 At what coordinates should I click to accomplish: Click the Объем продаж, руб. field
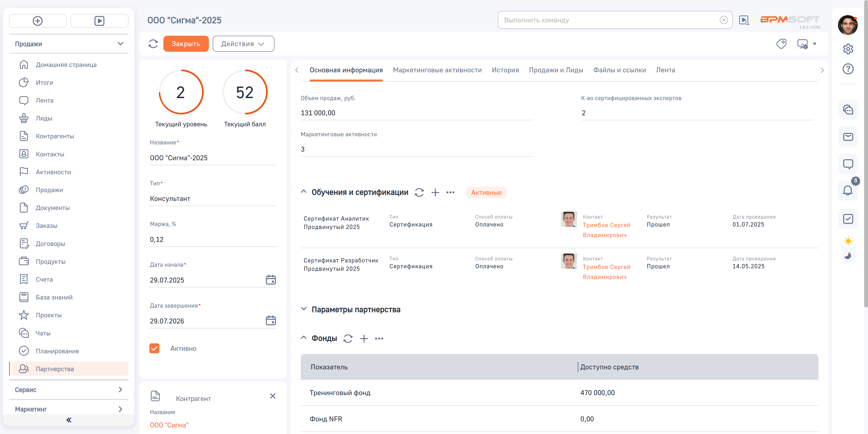(417, 113)
